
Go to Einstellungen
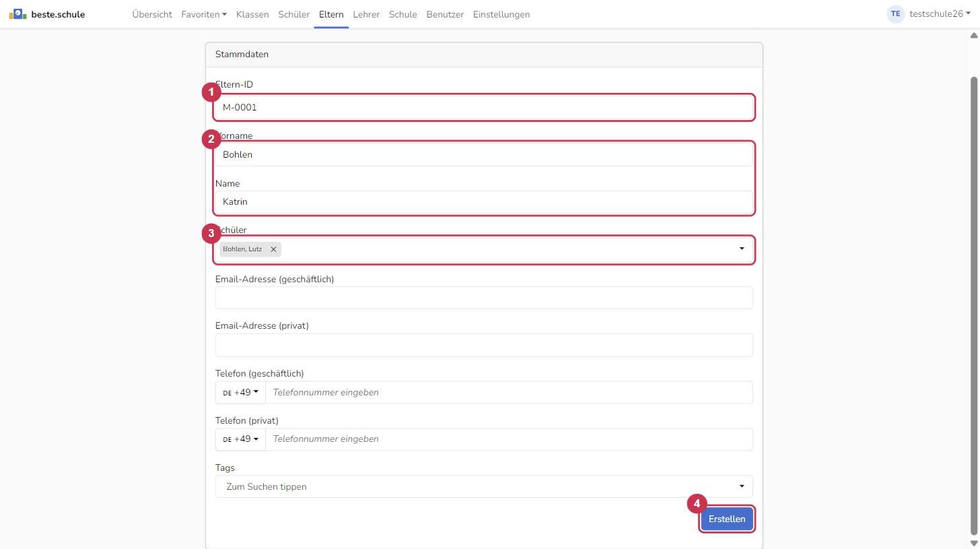pyautogui.click(x=501, y=14)
